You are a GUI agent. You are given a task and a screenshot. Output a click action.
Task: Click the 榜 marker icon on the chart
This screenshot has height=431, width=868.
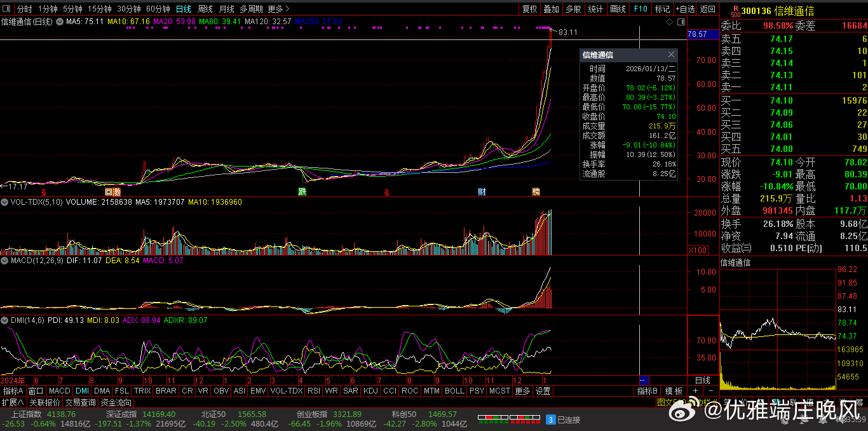(536, 191)
